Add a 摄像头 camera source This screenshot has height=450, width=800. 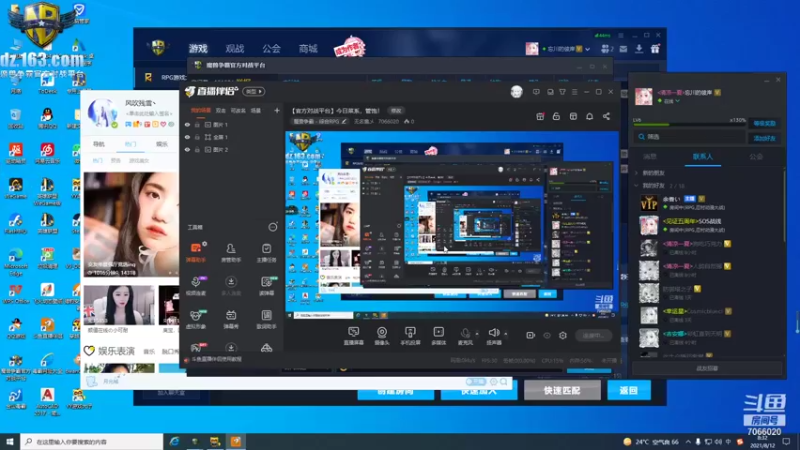point(382,336)
